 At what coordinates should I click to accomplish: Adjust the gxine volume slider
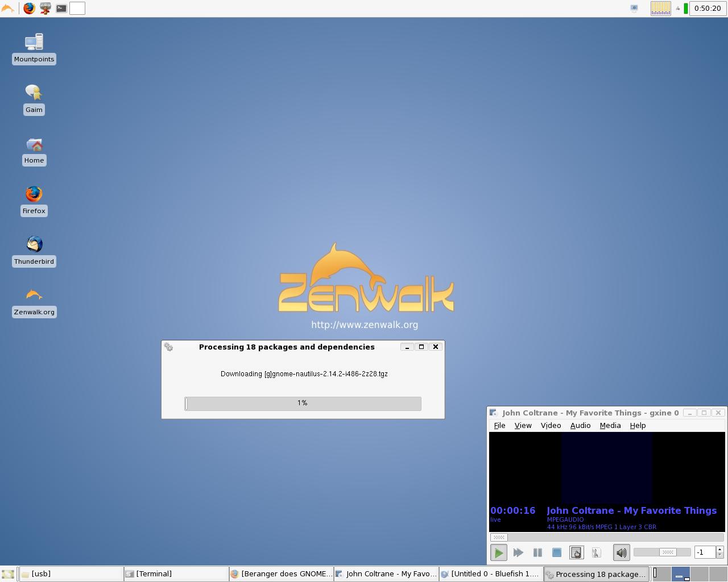[x=662, y=552]
